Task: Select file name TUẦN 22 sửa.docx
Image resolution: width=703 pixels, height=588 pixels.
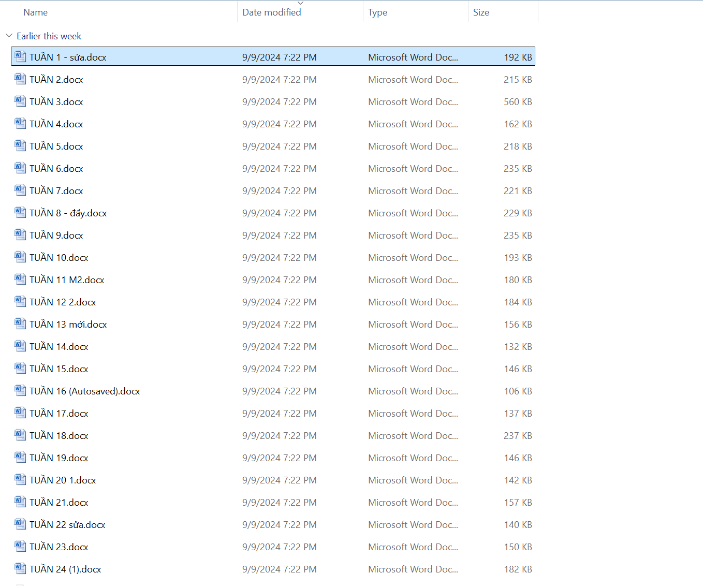Action: pos(67,525)
